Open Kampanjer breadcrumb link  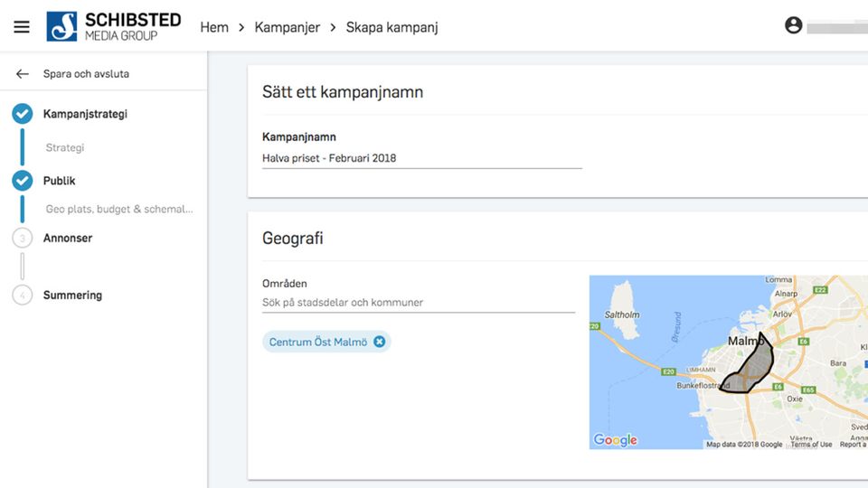pyautogui.click(x=287, y=27)
